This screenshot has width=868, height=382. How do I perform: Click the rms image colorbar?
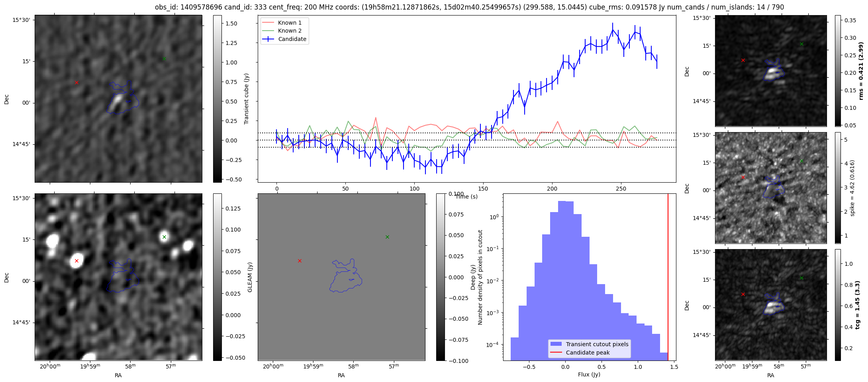(x=838, y=71)
